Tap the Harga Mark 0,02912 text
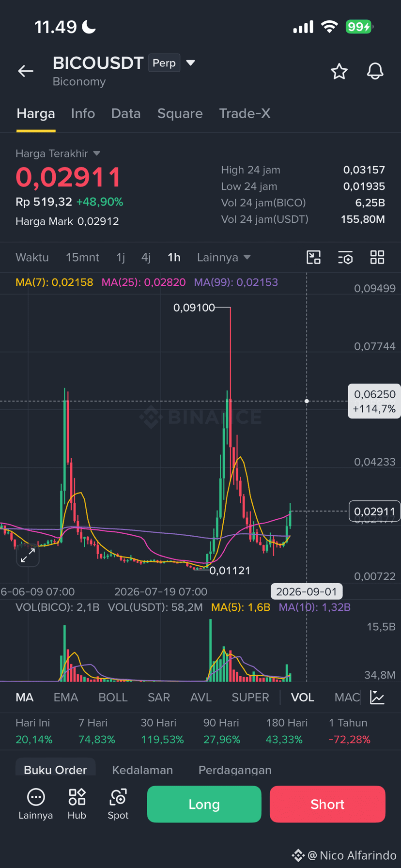This screenshot has height=868, width=401. 67,221
